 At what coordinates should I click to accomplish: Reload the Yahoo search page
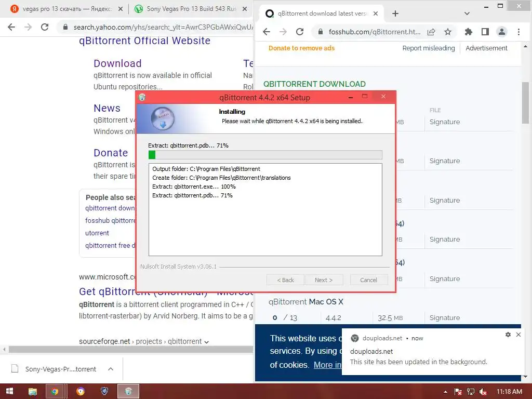pos(45,27)
